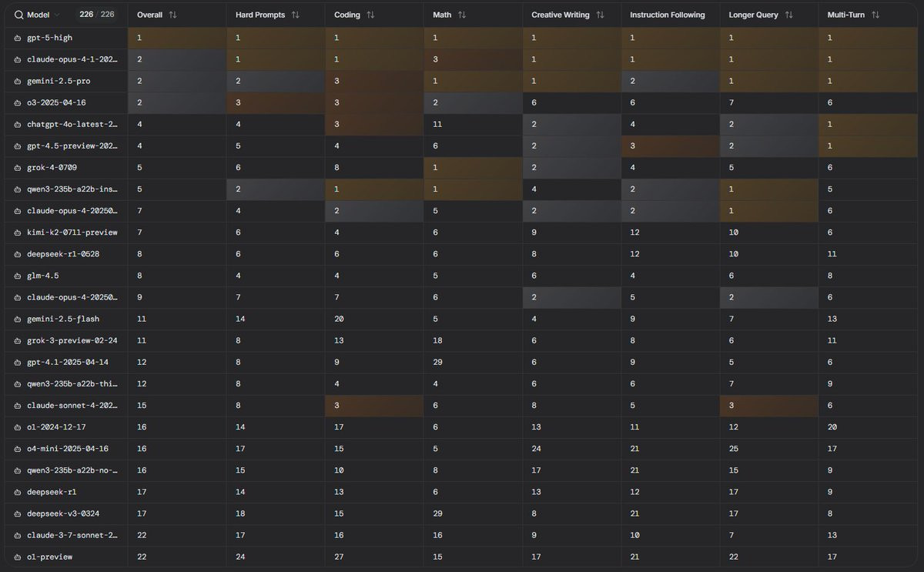Sort by Coding using its arrow icon
This screenshot has width=924, height=572.
[370, 15]
